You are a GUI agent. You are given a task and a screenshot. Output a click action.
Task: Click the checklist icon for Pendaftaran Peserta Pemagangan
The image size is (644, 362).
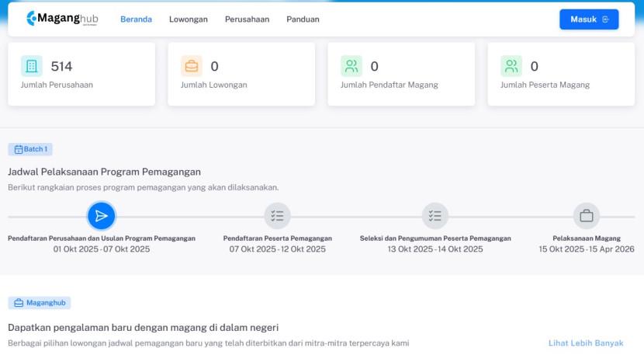277,216
